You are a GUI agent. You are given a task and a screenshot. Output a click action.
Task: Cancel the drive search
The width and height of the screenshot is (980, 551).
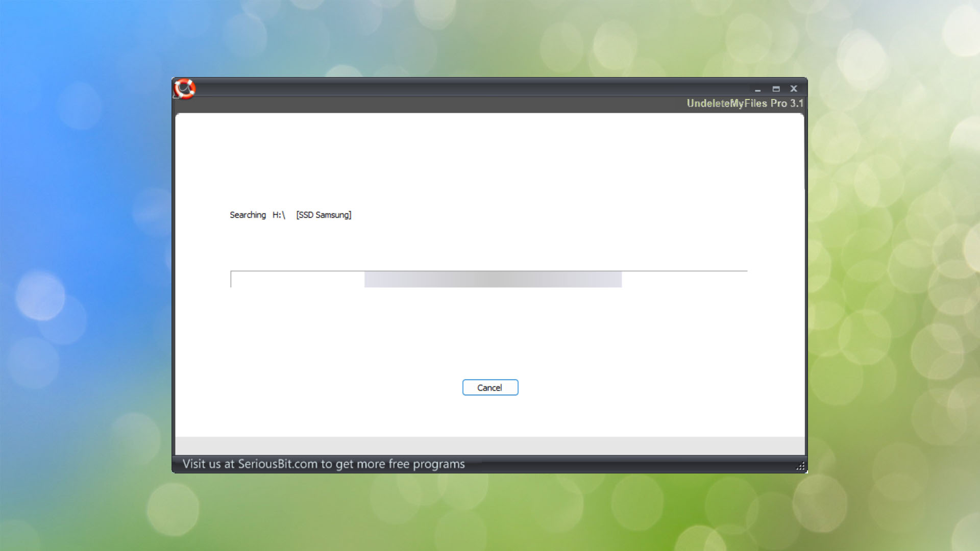(490, 387)
